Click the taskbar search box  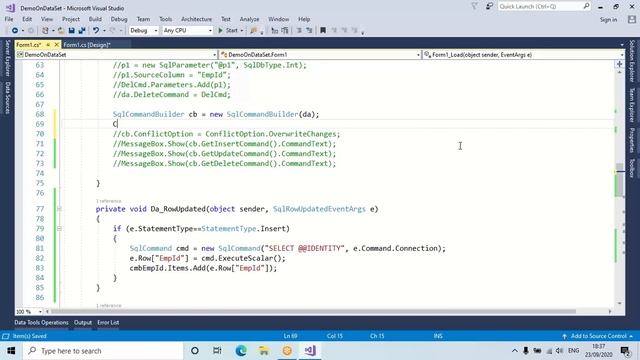tap(103, 351)
